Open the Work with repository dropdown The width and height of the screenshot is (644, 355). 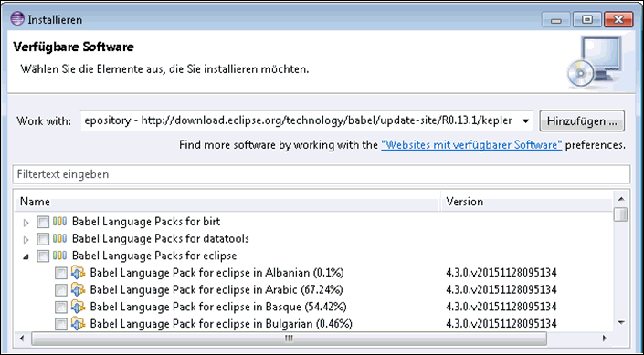525,121
